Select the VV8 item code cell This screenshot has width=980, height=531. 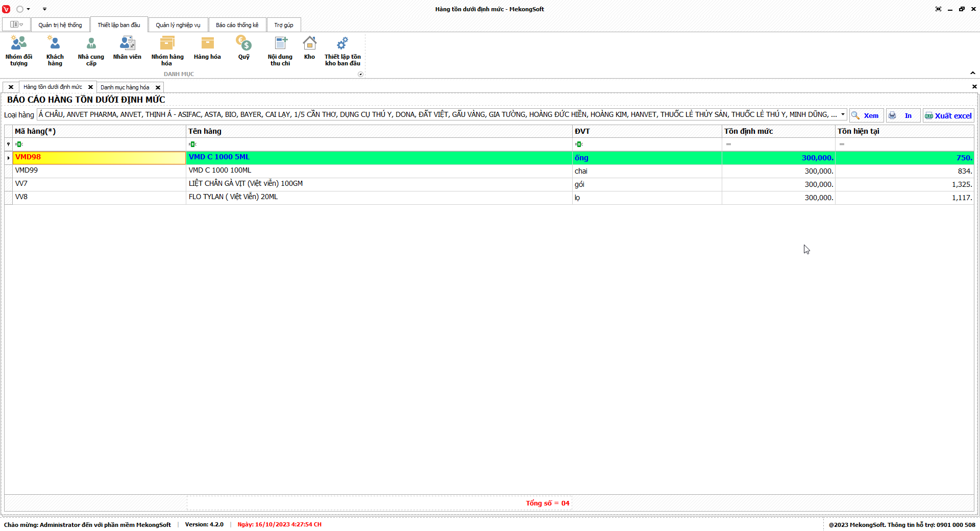click(x=100, y=198)
